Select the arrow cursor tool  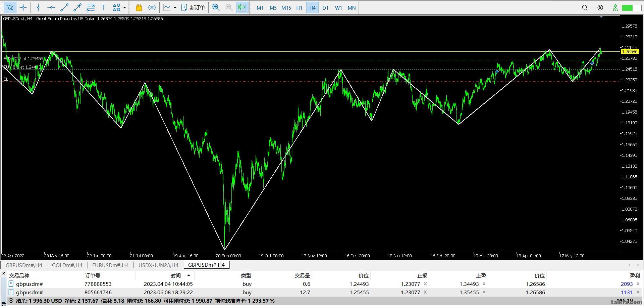[10, 7]
